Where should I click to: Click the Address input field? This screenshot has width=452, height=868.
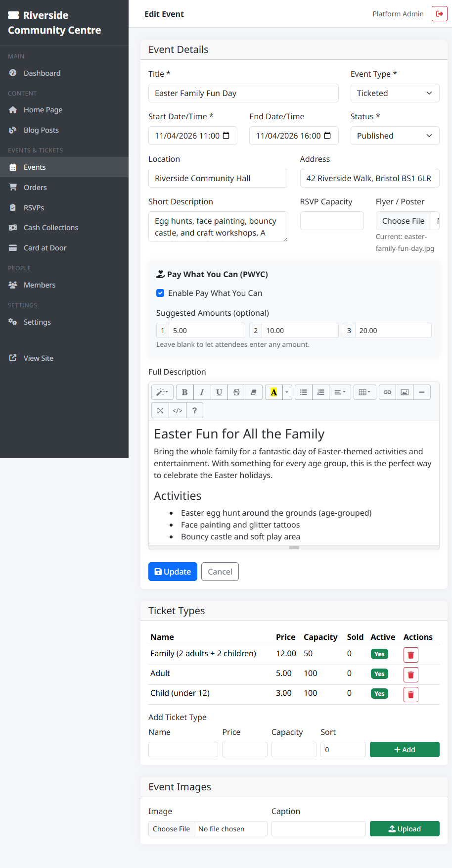(x=370, y=178)
